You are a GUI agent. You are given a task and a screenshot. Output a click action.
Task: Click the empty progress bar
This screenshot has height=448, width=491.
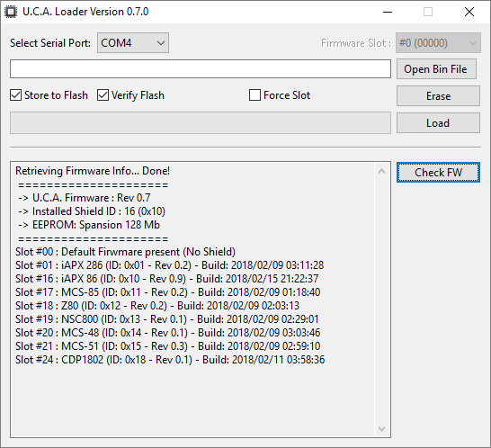(201, 123)
